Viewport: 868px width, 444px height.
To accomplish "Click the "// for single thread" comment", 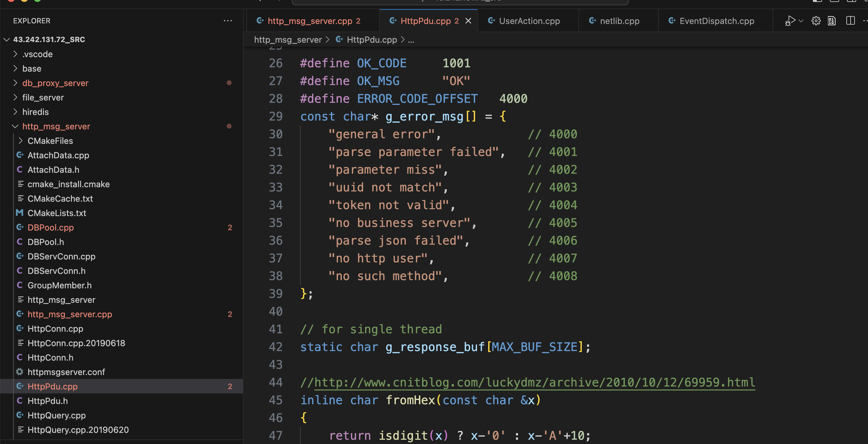I will point(371,329).
